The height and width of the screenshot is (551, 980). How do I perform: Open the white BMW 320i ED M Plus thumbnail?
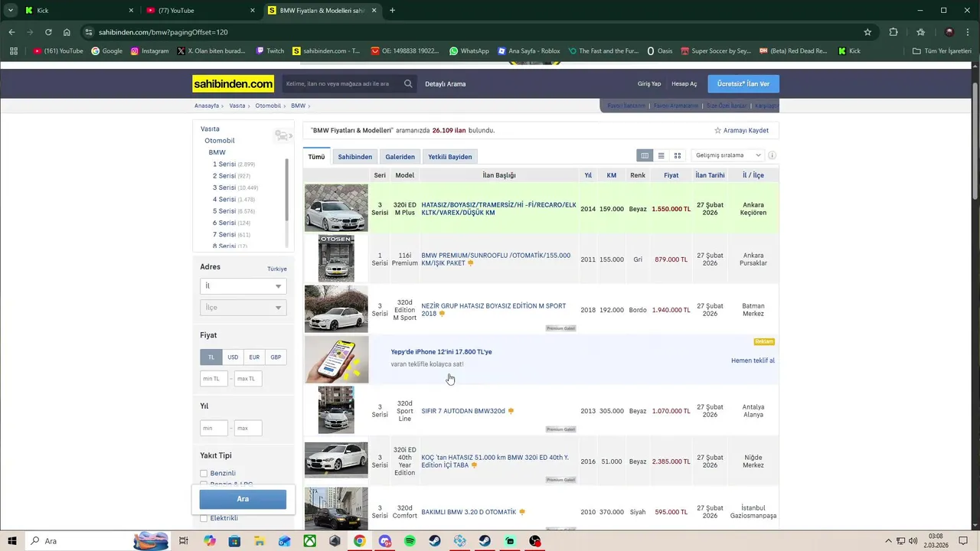(336, 207)
